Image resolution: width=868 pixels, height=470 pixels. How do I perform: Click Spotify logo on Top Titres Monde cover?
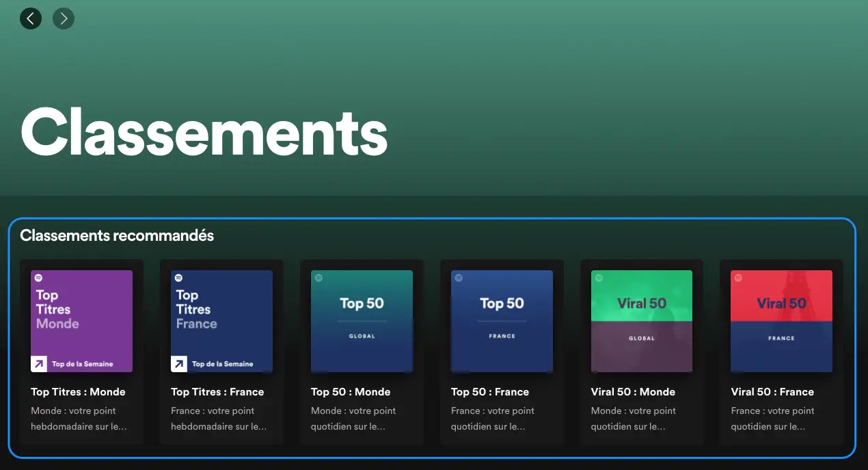point(39,278)
